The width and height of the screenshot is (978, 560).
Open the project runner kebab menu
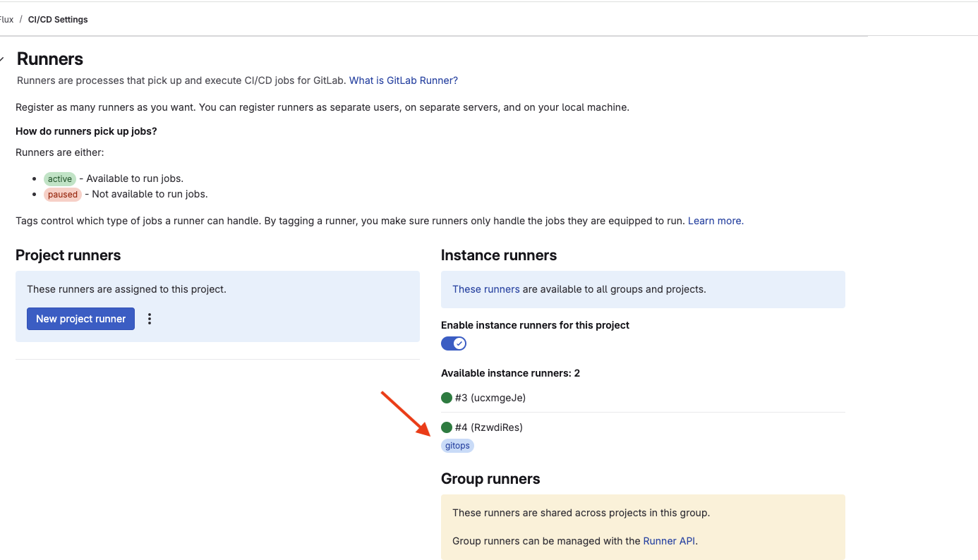pos(149,319)
